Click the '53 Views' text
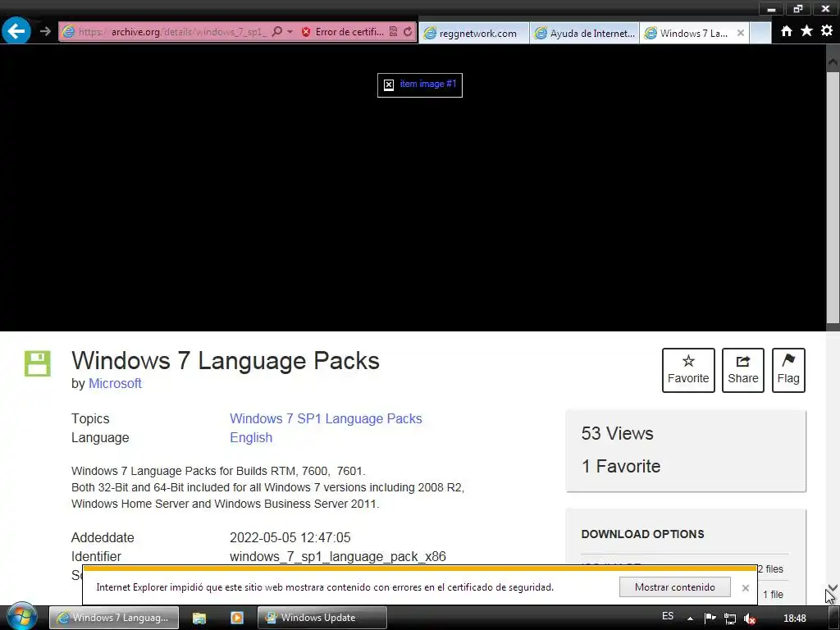 pos(617,433)
